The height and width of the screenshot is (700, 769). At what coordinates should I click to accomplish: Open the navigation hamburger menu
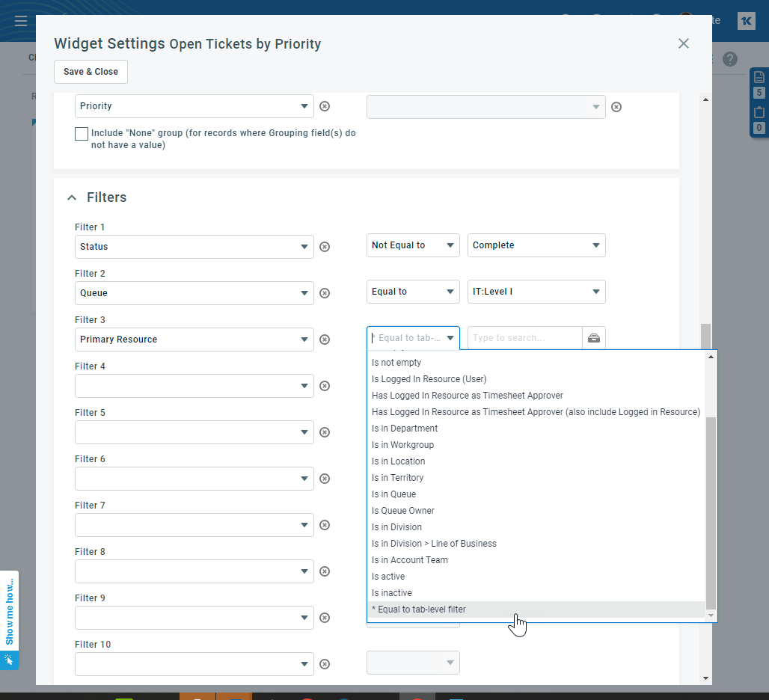20,20
